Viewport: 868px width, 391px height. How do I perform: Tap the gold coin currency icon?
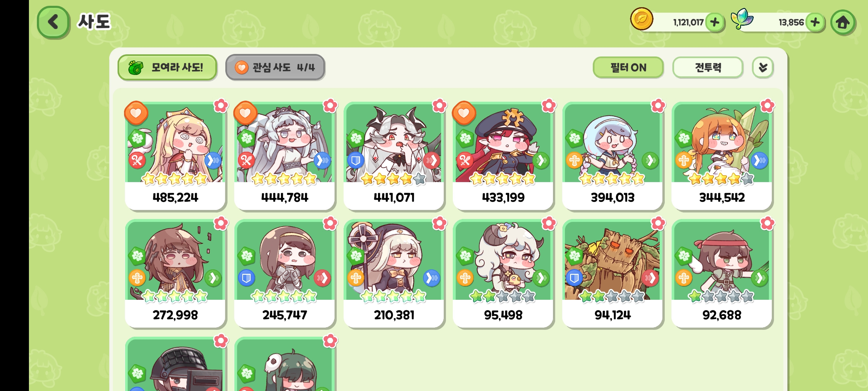pos(642,19)
